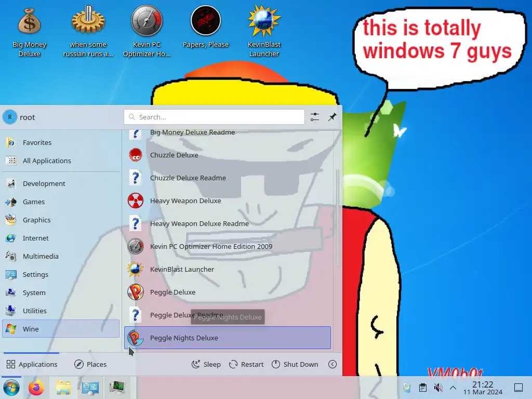The image size is (532, 399).
Task: Open the menu configuration sliders icon
Action: 314,117
